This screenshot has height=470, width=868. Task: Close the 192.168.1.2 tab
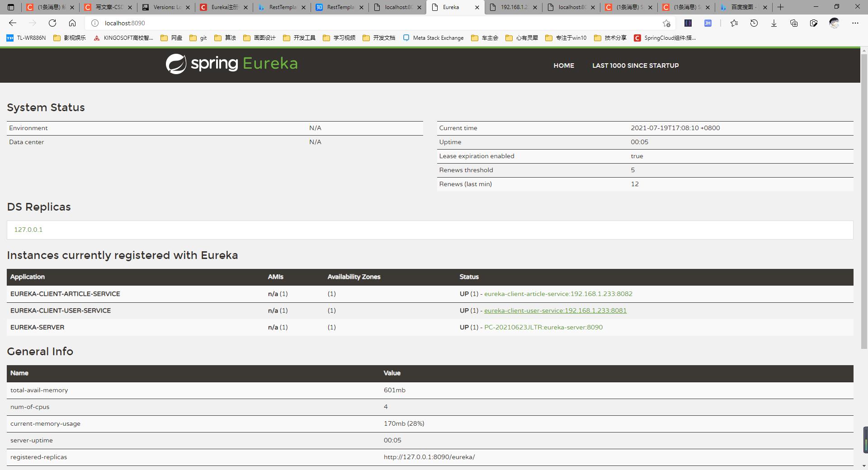(535, 7)
